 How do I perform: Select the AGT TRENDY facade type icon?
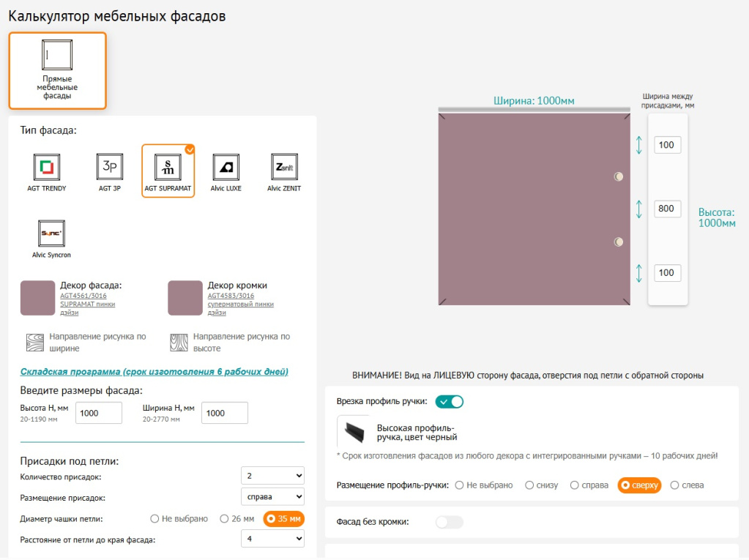47,167
